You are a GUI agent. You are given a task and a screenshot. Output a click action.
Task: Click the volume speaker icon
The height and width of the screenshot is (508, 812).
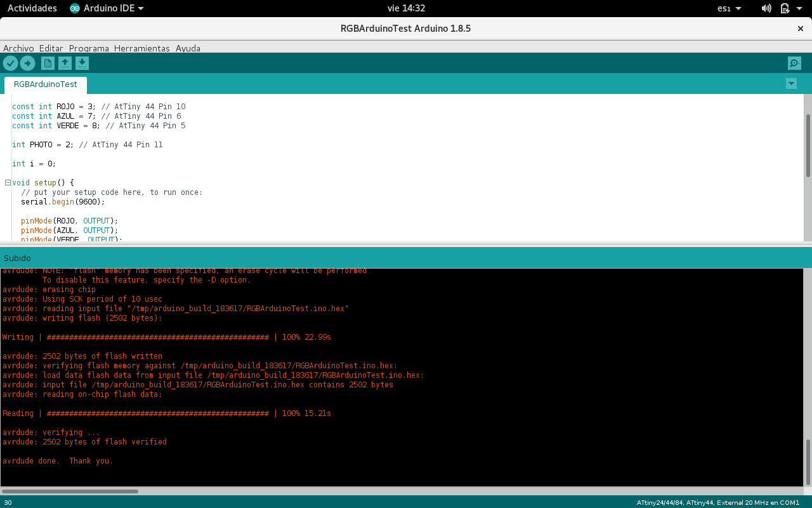(766, 8)
